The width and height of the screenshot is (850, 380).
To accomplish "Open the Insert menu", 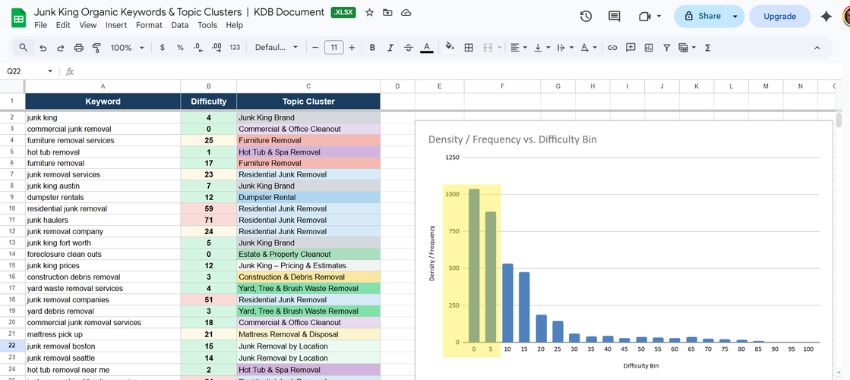I will pos(116,25).
